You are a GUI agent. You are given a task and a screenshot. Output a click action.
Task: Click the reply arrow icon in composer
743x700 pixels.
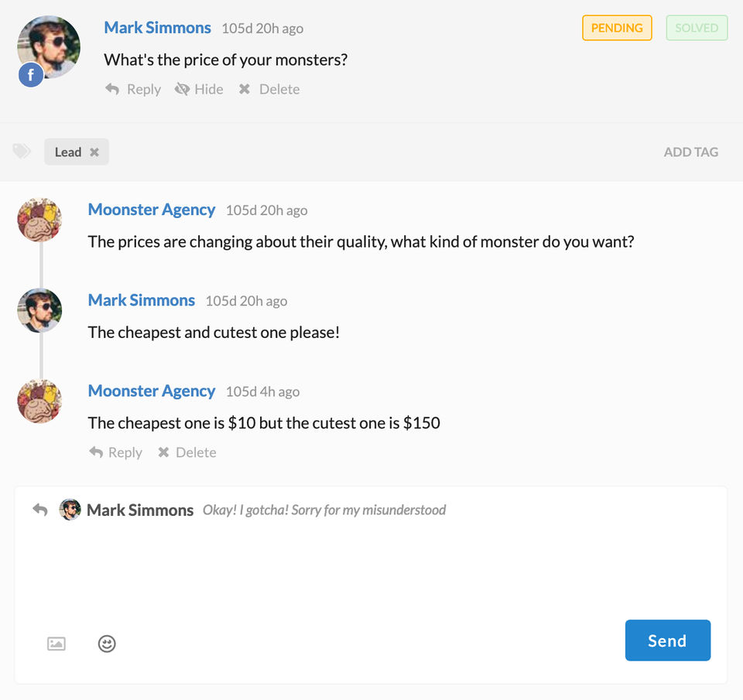coord(40,510)
